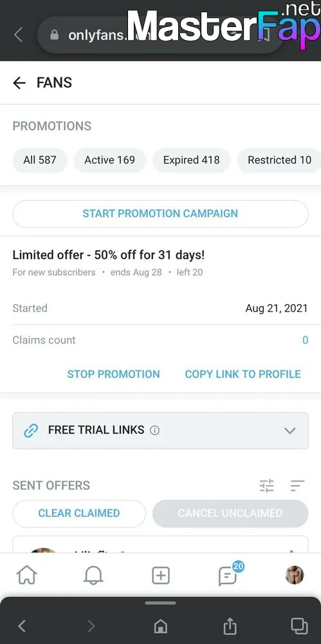Open the sent offers sort icon
Viewport: 321px width, 644px height.
tap(297, 486)
